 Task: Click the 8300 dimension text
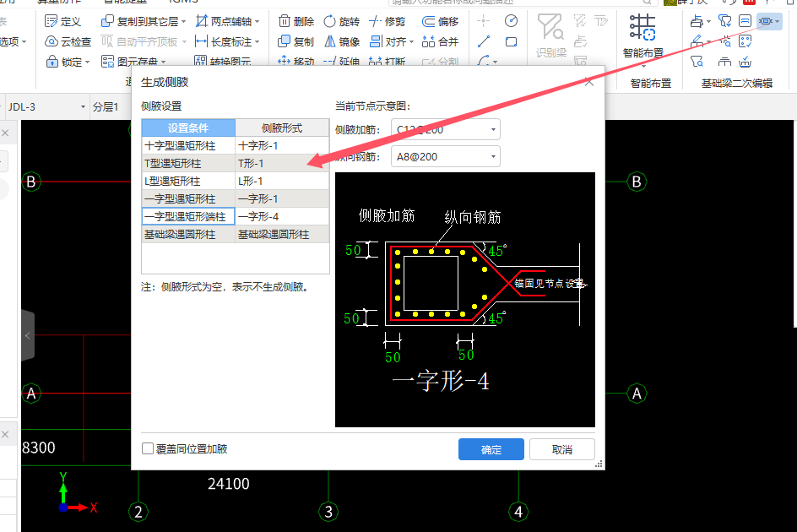click(x=38, y=448)
